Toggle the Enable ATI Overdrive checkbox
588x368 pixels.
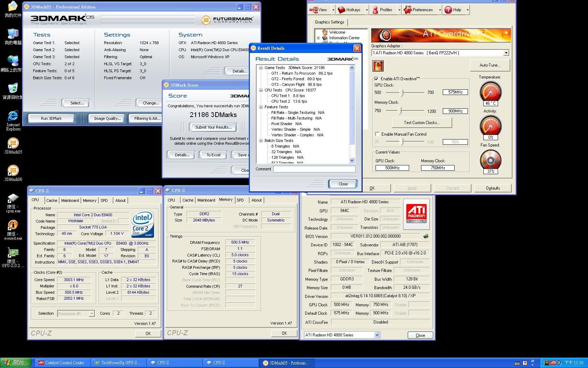[x=376, y=79]
